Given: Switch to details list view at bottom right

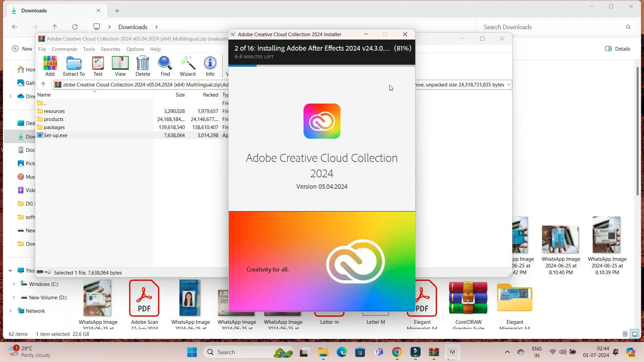Looking at the screenshot, I should click(625, 334).
